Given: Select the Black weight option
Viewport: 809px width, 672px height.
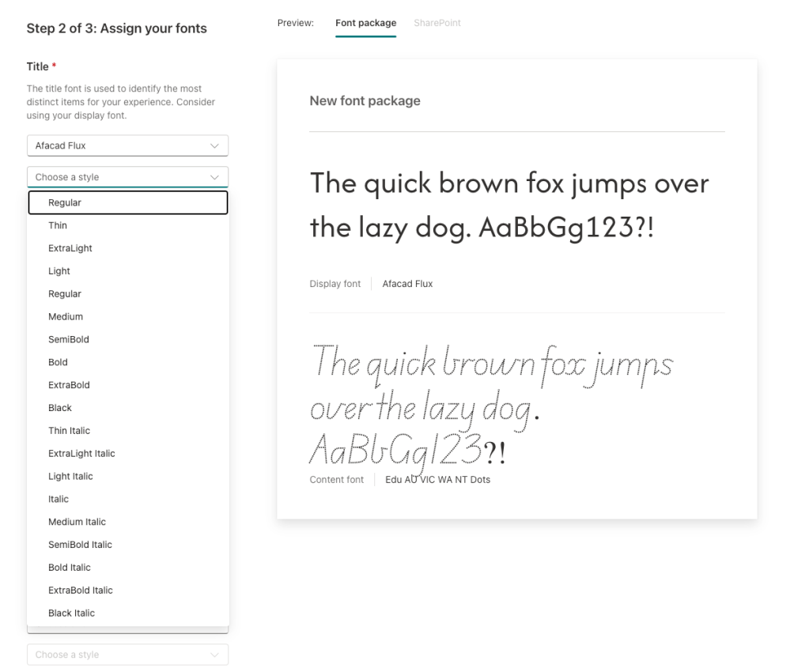Looking at the screenshot, I should pos(60,408).
